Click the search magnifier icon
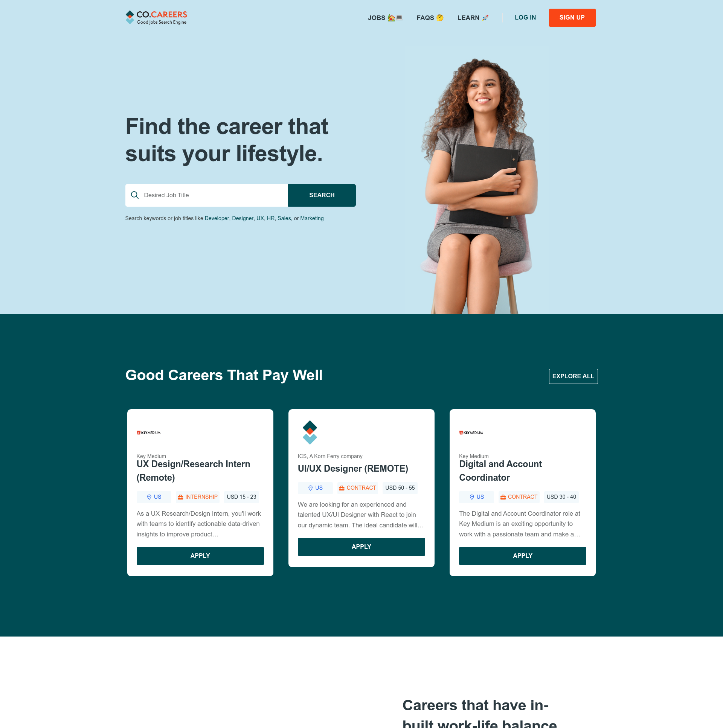This screenshot has height=728, width=723. click(135, 195)
